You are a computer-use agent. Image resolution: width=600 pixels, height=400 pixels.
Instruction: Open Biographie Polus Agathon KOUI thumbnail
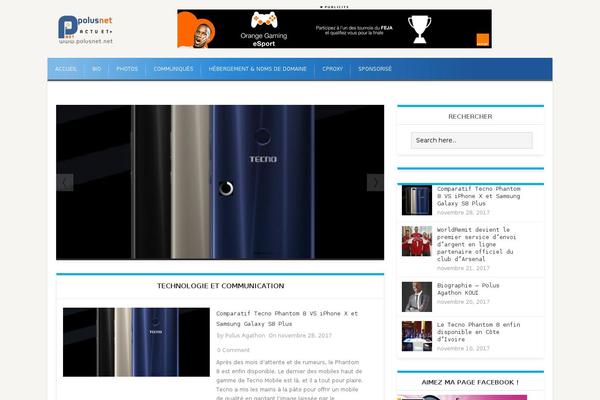(417, 297)
